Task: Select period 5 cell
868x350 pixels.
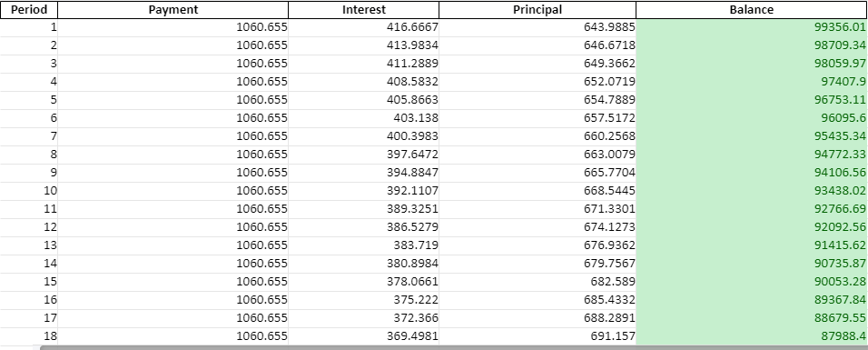Action: point(29,100)
